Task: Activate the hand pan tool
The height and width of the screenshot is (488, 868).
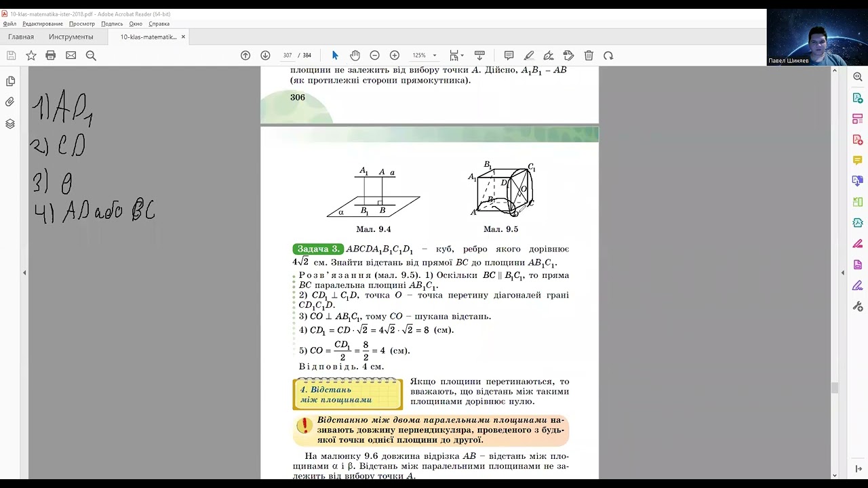Action: [x=355, y=56]
